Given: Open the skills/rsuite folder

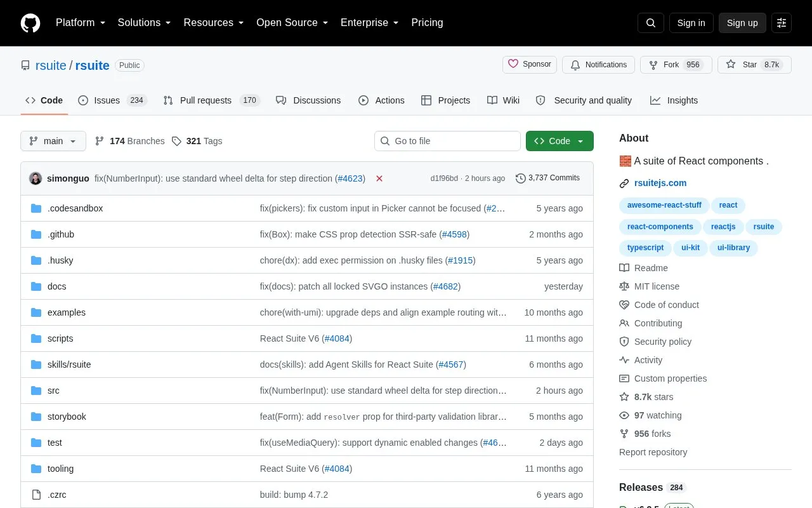Looking at the screenshot, I should (69, 364).
